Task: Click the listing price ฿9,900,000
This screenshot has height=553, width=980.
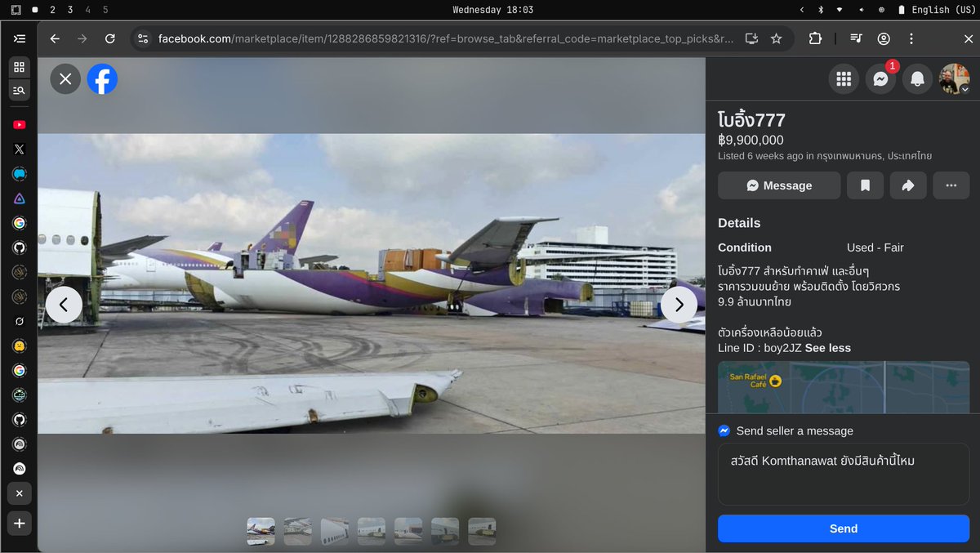Action: click(x=751, y=140)
